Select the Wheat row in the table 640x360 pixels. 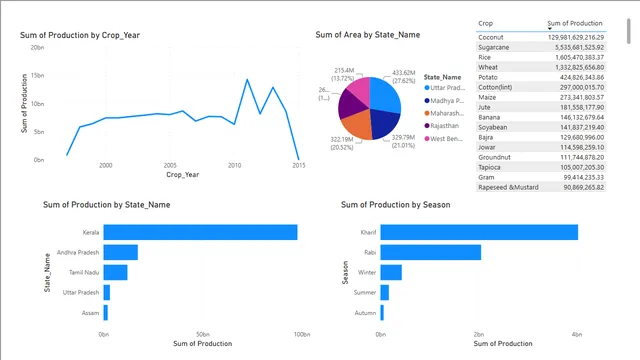click(x=541, y=67)
